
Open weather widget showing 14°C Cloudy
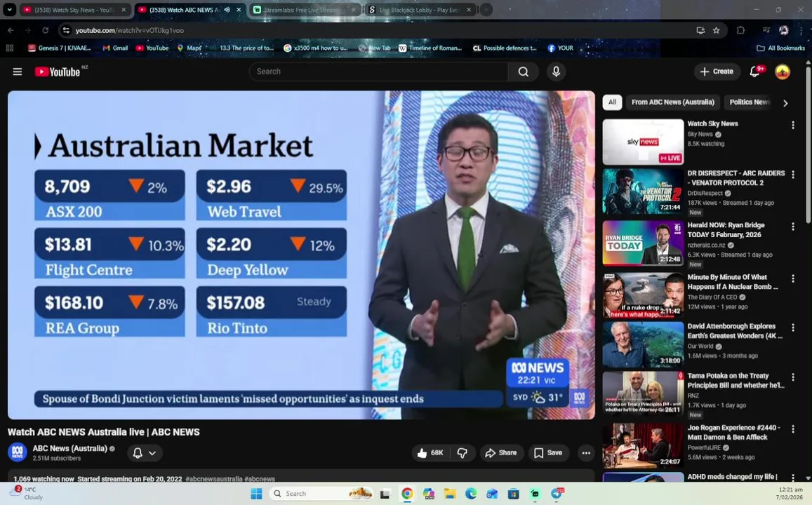click(27, 493)
